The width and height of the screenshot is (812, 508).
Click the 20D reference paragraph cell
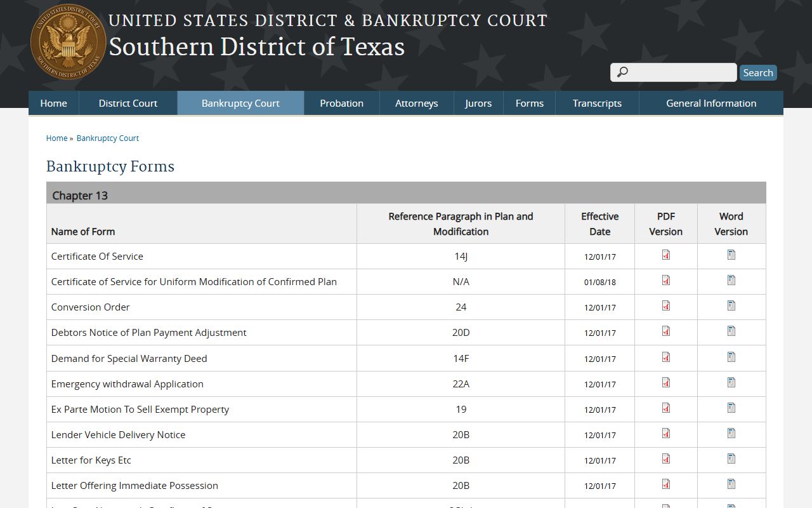(x=461, y=332)
